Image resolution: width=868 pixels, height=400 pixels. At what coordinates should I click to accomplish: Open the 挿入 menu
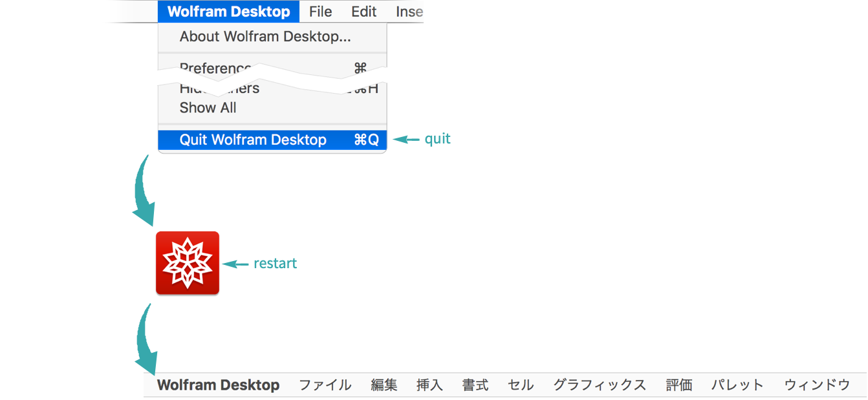[x=430, y=385]
